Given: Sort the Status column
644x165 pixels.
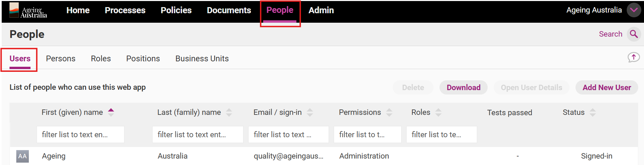Looking at the screenshot, I should tap(592, 112).
